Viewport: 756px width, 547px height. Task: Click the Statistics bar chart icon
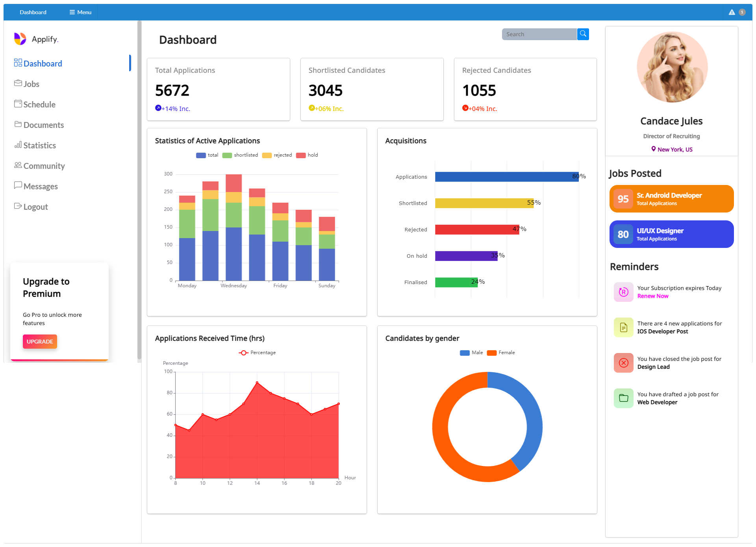[18, 144]
